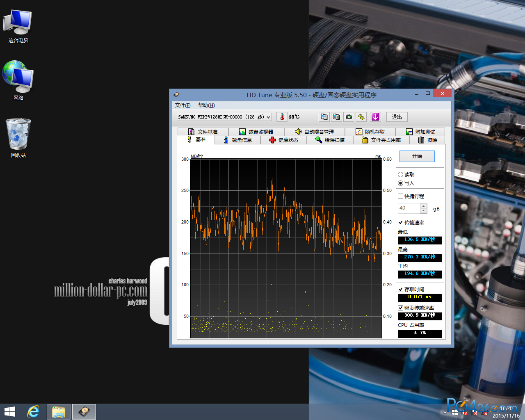Decrease the short stroke gB value

[x=424, y=211]
